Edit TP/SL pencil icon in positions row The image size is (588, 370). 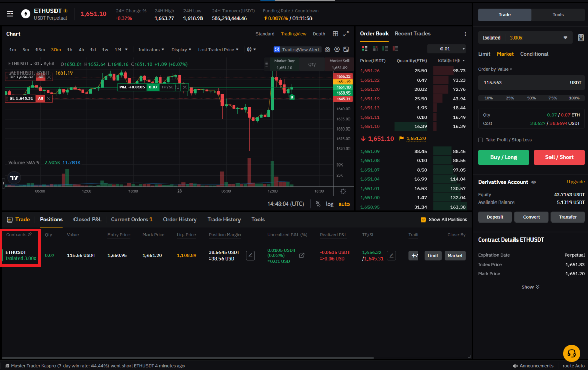391,256
